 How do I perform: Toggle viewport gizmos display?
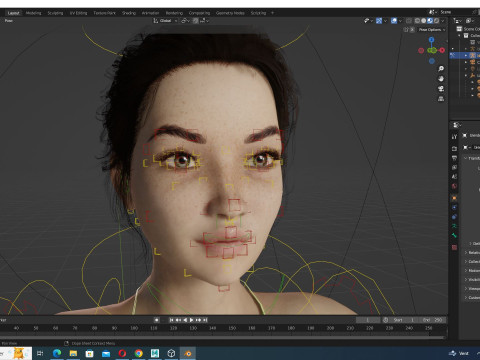point(379,21)
